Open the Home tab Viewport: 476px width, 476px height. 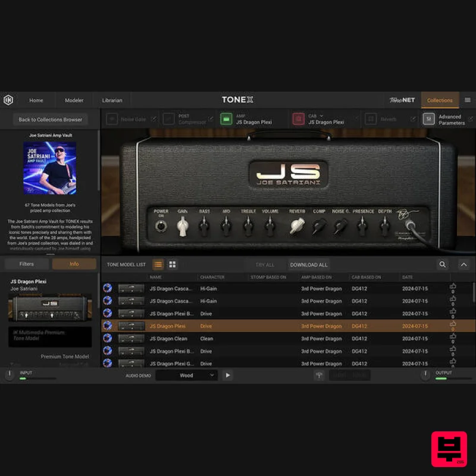36,100
